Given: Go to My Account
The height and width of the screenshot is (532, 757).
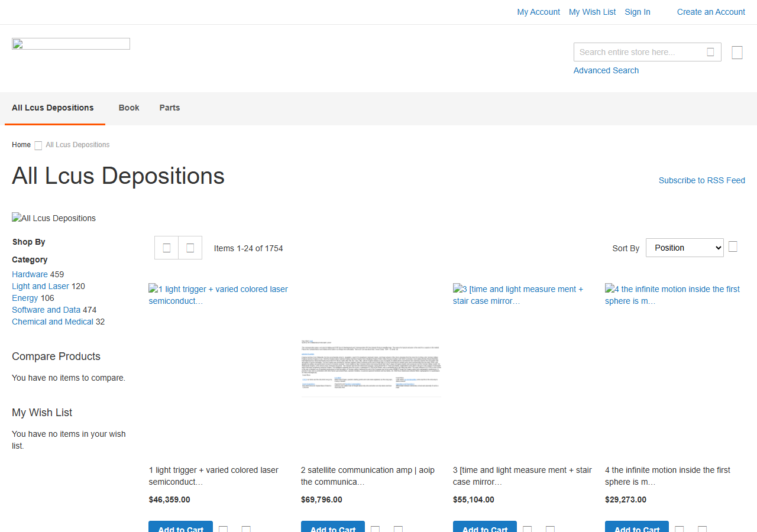Looking at the screenshot, I should click(538, 12).
